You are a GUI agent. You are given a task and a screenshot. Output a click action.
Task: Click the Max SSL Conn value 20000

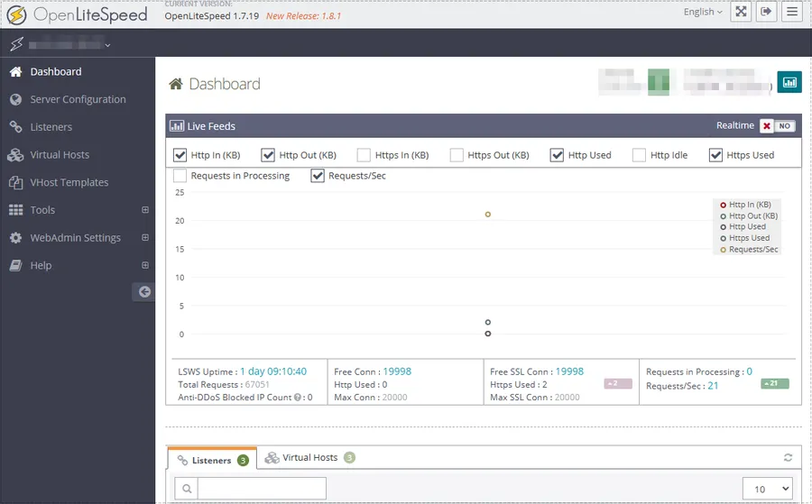(567, 398)
